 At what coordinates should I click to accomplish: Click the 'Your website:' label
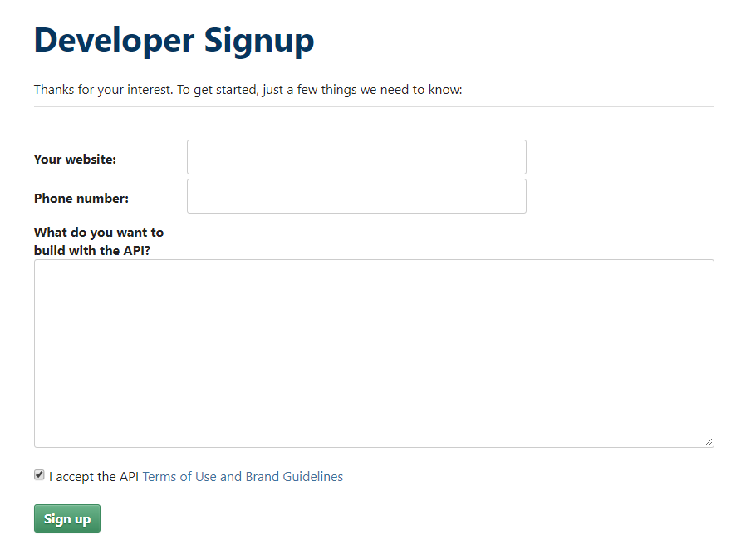pyautogui.click(x=75, y=160)
